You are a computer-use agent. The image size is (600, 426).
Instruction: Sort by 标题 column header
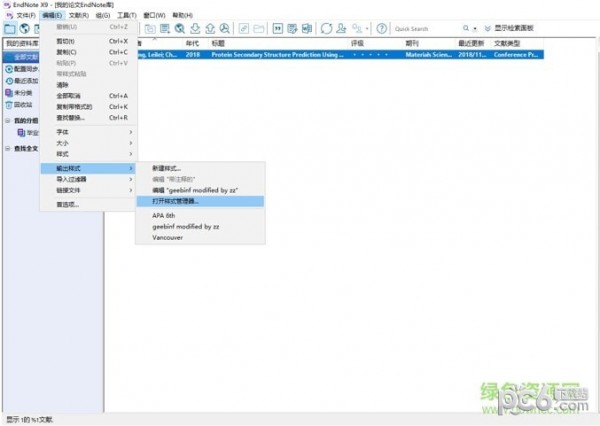[x=278, y=43]
